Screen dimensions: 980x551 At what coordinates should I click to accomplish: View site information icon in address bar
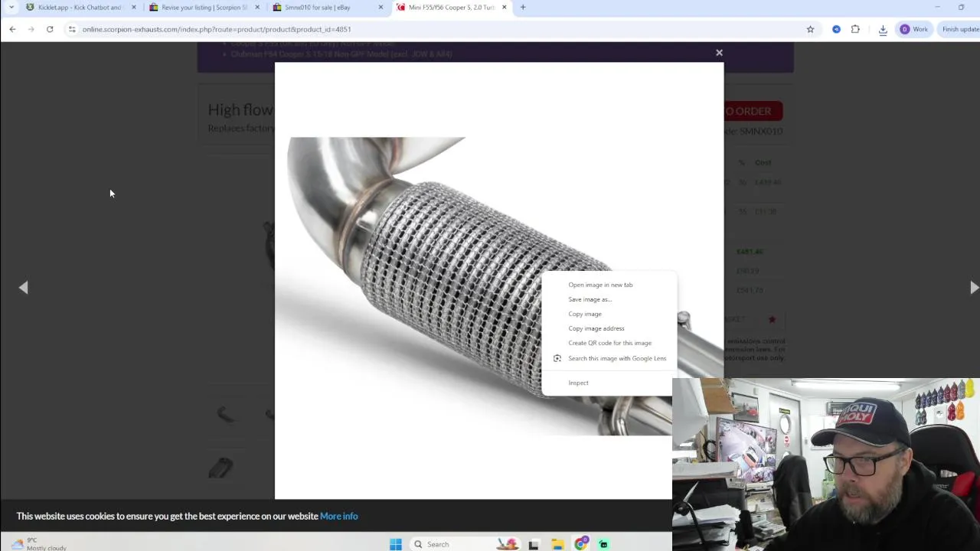tap(72, 29)
